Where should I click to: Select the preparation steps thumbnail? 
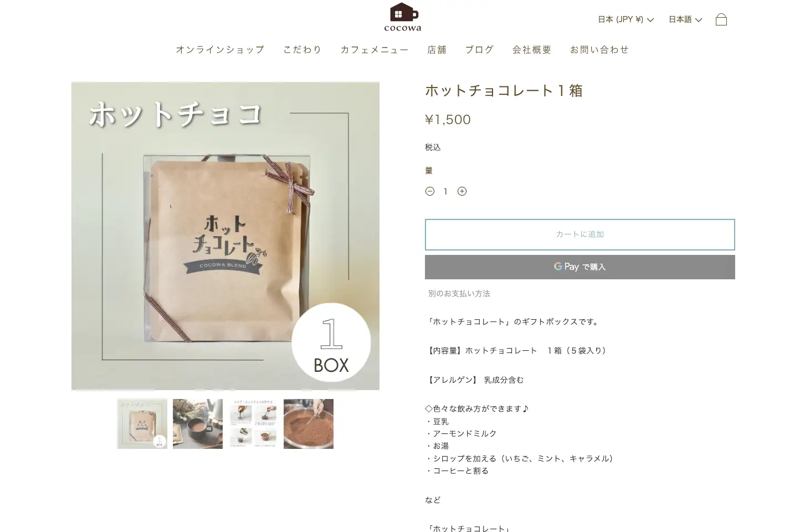pos(253,424)
